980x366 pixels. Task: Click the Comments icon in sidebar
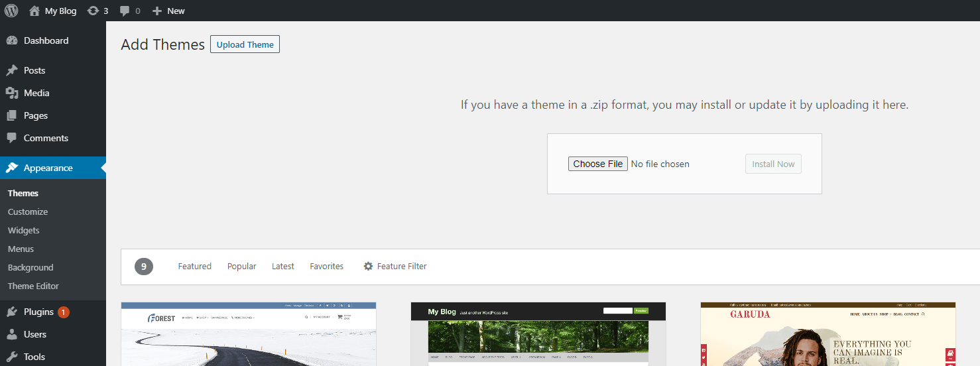pos(12,138)
